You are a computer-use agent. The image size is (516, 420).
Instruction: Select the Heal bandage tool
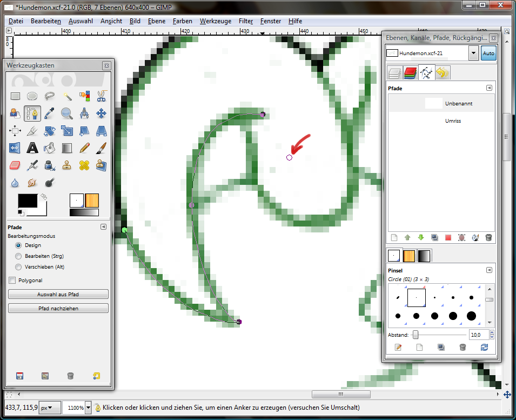[x=84, y=165]
